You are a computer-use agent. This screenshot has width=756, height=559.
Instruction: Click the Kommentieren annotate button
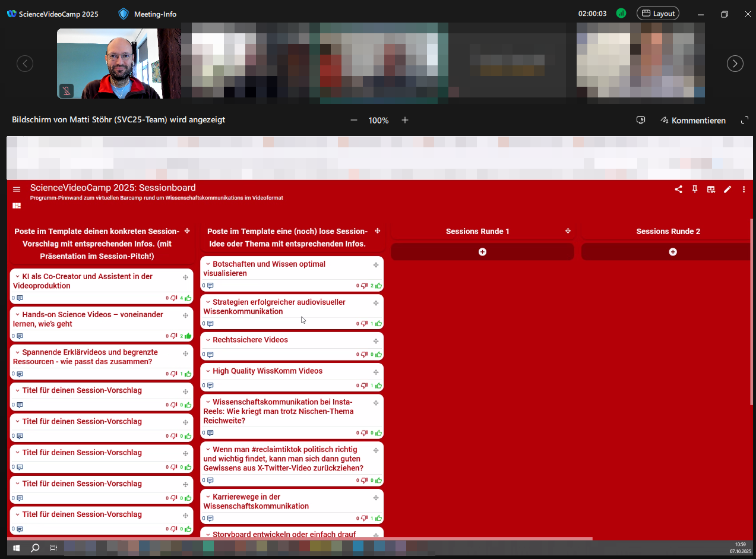693,120
